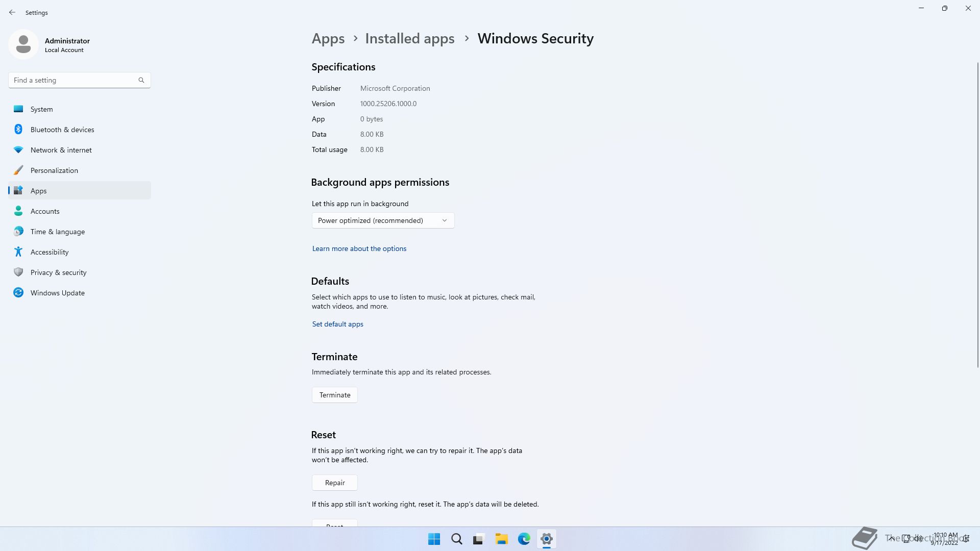This screenshot has height=551, width=980.
Task: Open Personalization brush icon
Action: coord(18,170)
